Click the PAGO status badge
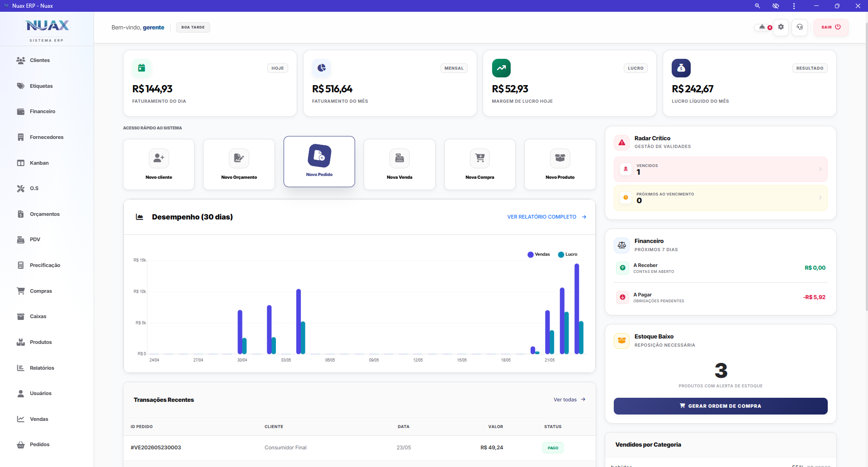This screenshot has height=467, width=868. tap(553, 448)
